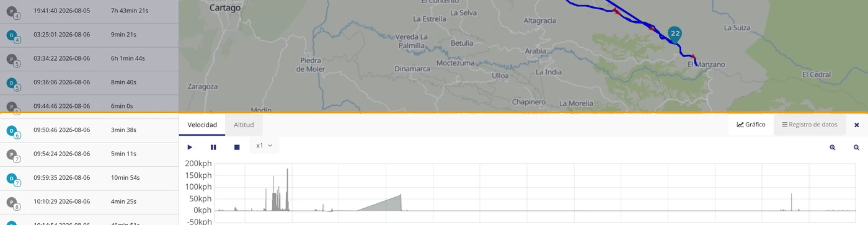This screenshot has width=868, height=225.
Task: Show the Gráfico view
Action: (751, 125)
